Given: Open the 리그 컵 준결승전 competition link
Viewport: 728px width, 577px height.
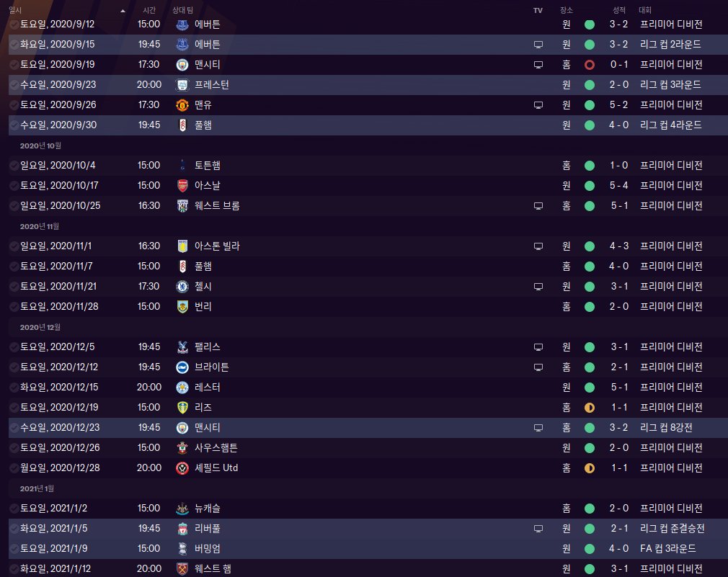Looking at the screenshot, I should (x=672, y=528).
